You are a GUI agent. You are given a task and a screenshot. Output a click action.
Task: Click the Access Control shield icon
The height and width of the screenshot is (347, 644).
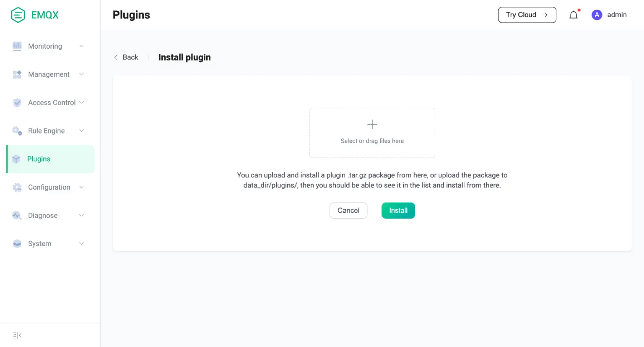point(17,103)
